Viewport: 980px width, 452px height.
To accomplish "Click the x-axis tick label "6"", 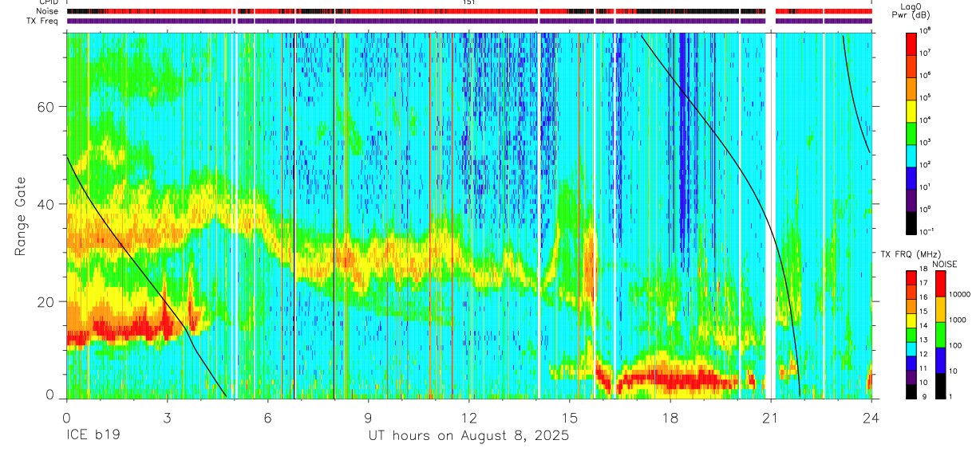I will (x=267, y=417).
